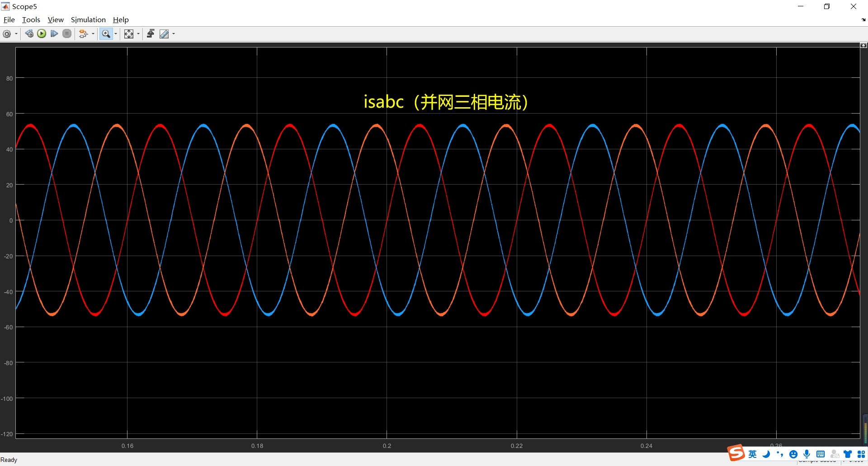The width and height of the screenshot is (868, 466).
Task: Click the Ready status text
Action: (9, 460)
